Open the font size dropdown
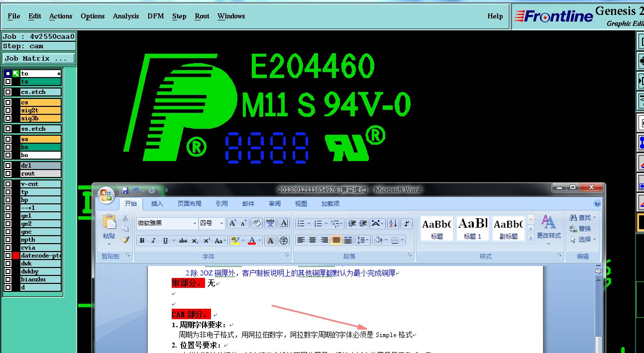 (x=221, y=223)
